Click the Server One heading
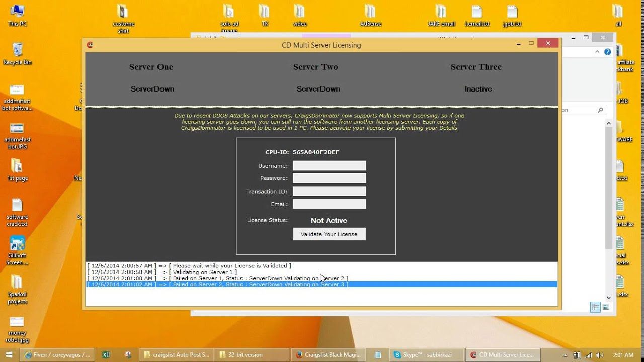Viewport: 644px width, 362px height. tap(151, 67)
